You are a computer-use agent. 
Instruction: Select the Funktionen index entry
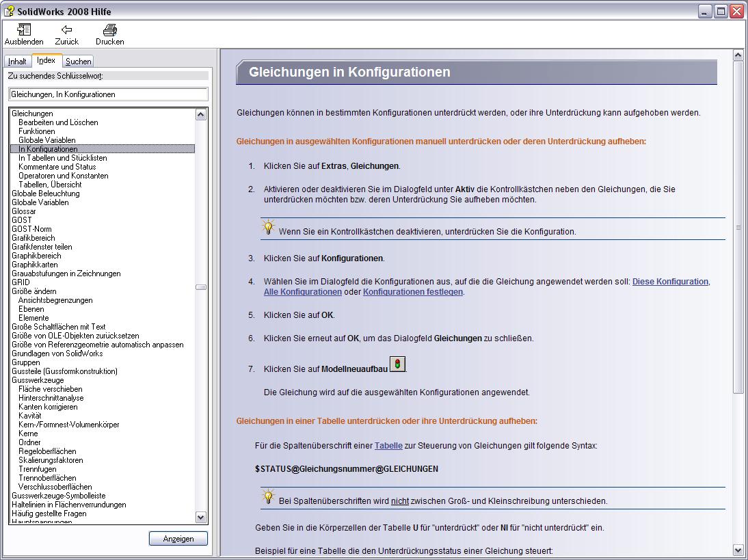pyautogui.click(x=37, y=131)
